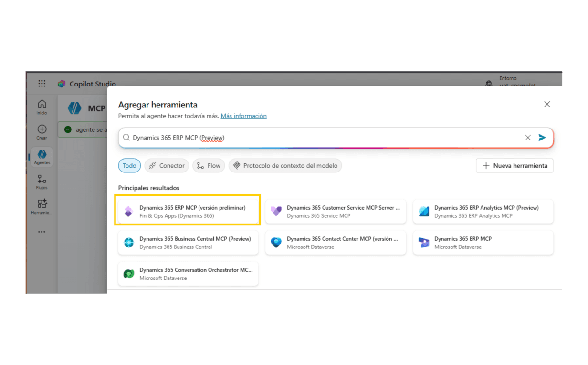
Task: Clear the search box text with X
Action: point(528,138)
